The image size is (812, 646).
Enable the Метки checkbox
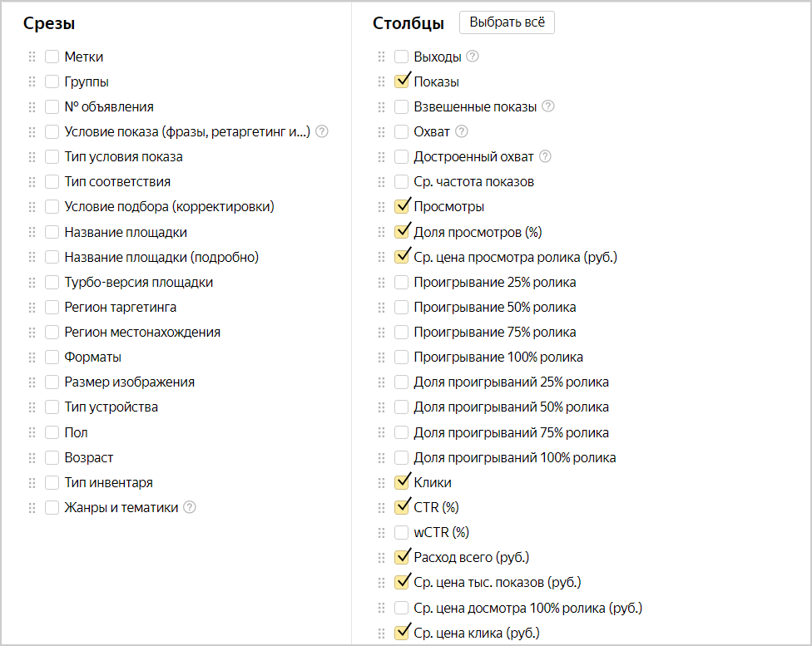click(x=52, y=57)
